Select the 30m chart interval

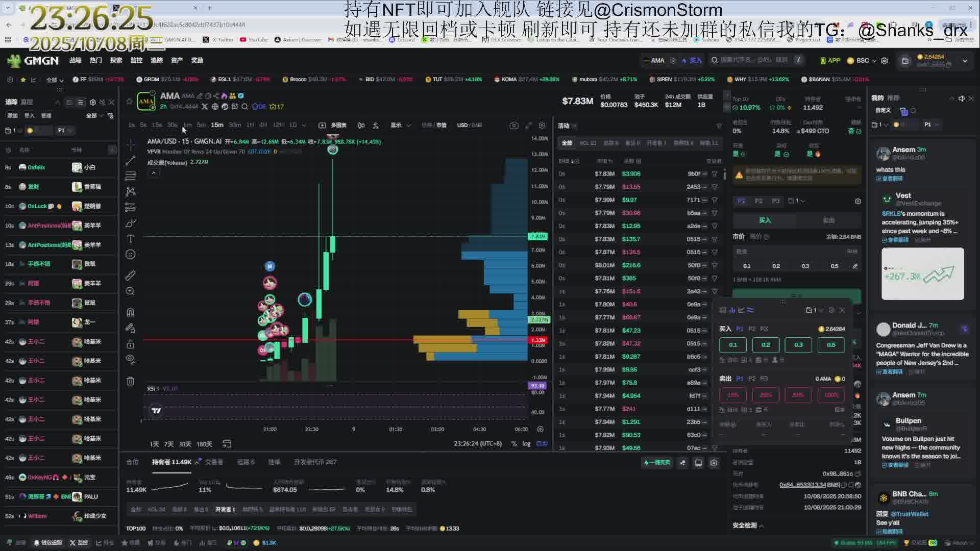tap(235, 125)
